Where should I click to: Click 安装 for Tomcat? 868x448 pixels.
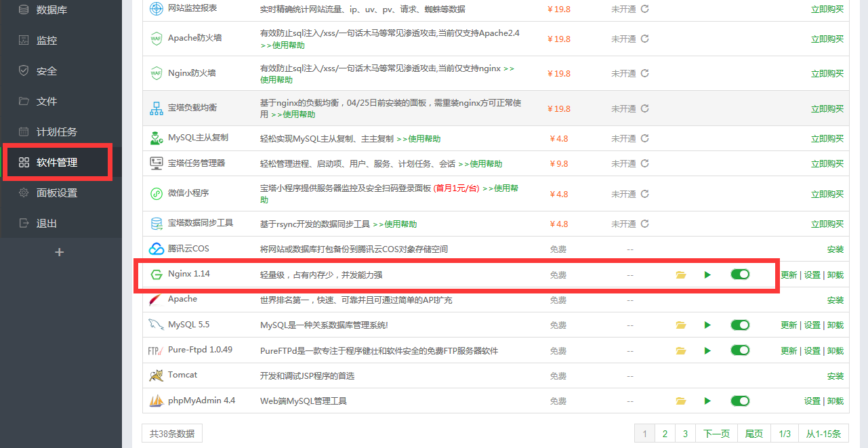point(835,376)
